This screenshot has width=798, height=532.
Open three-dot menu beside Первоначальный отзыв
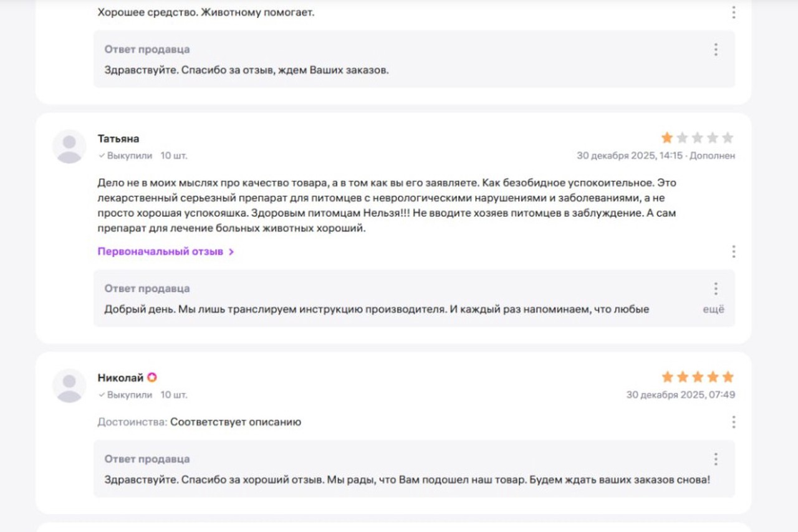(x=733, y=252)
